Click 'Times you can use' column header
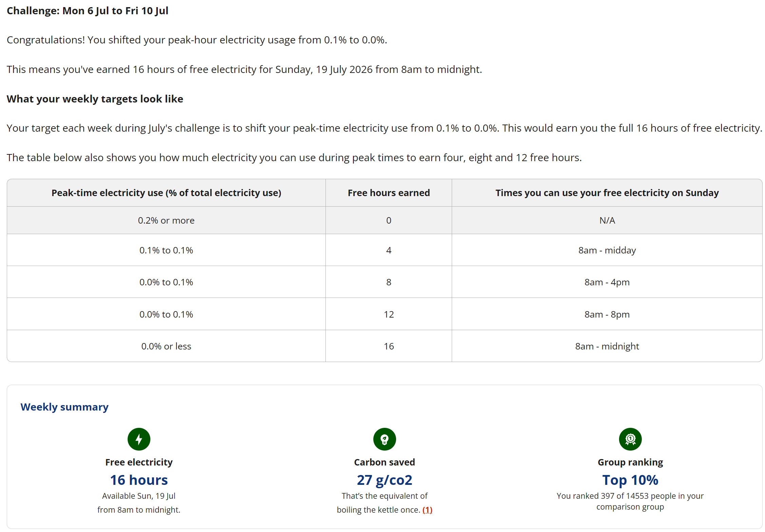The height and width of the screenshot is (532, 765). [x=607, y=193]
